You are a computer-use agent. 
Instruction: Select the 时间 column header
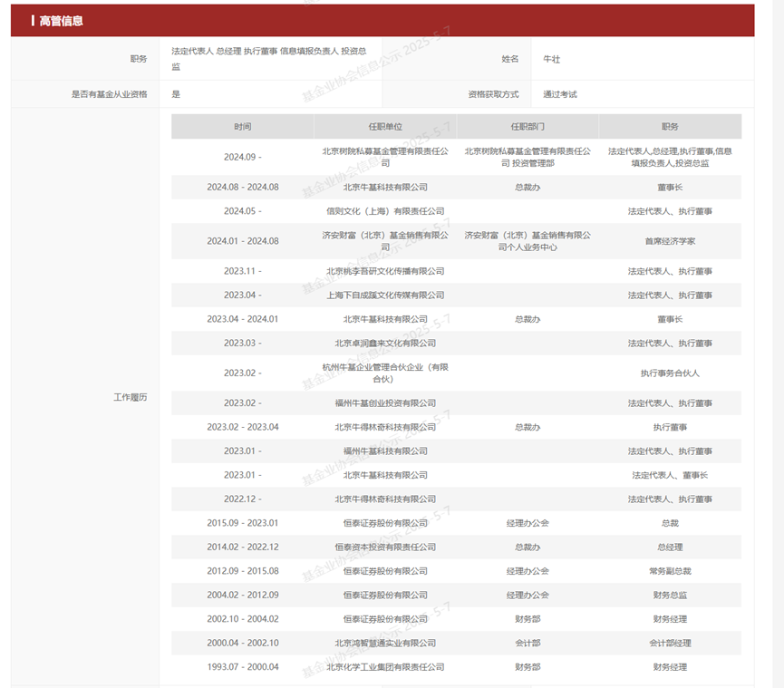pos(242,127)
